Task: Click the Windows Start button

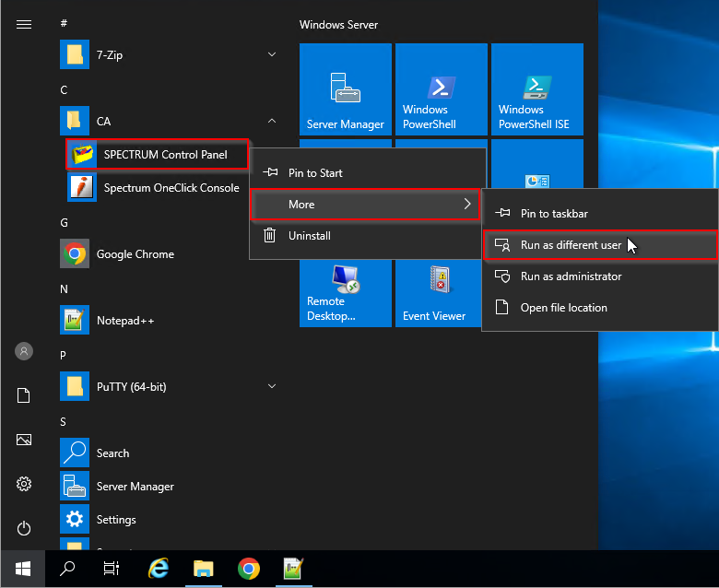Action: 23,569
